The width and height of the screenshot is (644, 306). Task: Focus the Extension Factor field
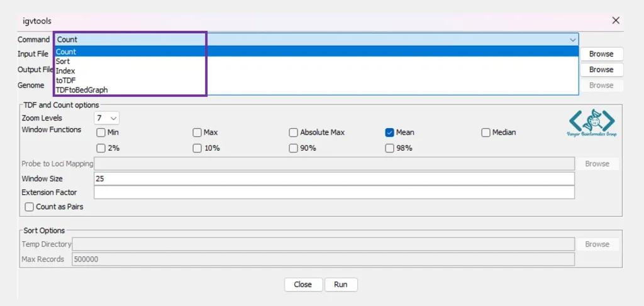pyautogui.click(x=334, y=192)
